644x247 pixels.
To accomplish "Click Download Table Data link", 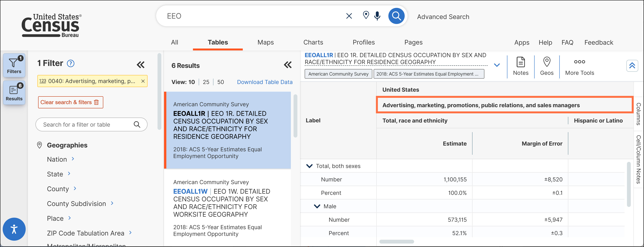I will pos(264,82).
